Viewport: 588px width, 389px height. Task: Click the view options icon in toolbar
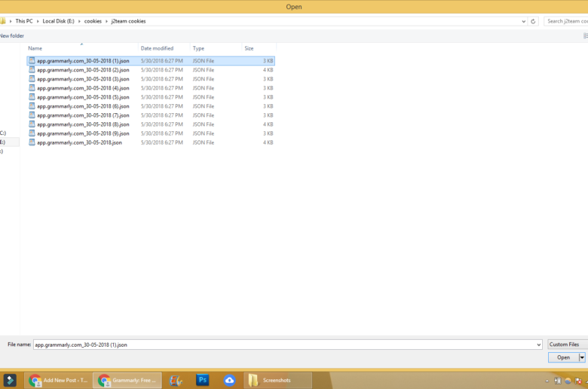(x=586, y=36)
